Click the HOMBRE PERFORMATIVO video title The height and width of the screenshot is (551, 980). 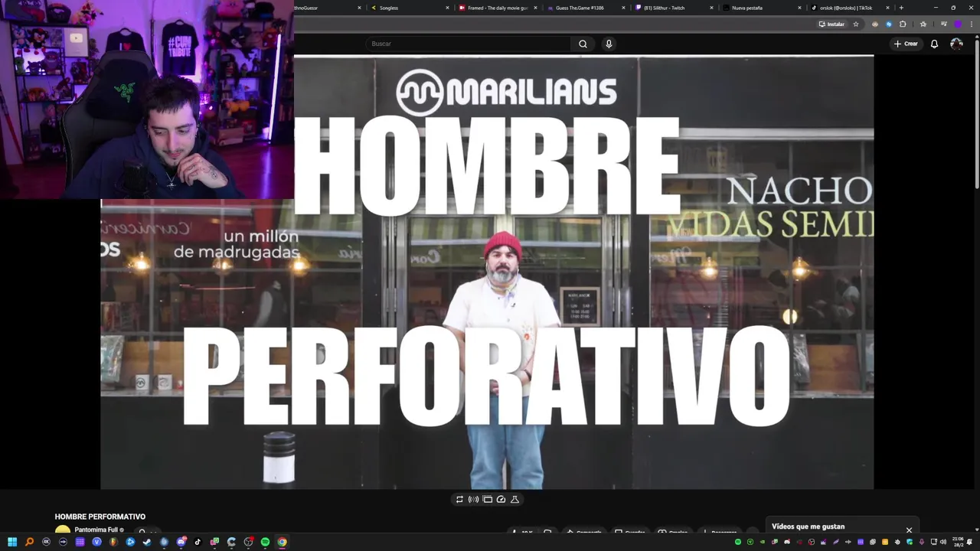pos(100,517)
